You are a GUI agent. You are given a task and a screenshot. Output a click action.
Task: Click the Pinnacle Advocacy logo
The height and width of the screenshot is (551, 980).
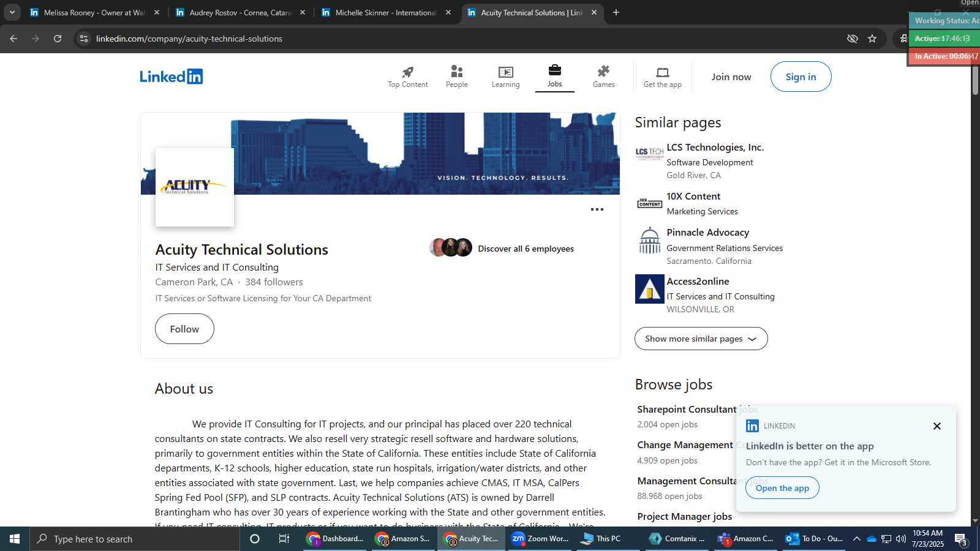[649, 240]
